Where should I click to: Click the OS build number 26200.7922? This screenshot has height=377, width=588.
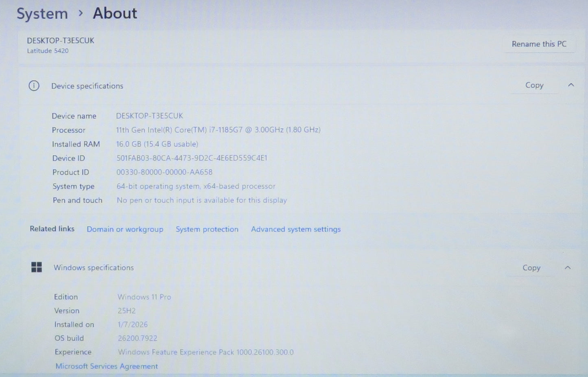coord(137,338)
